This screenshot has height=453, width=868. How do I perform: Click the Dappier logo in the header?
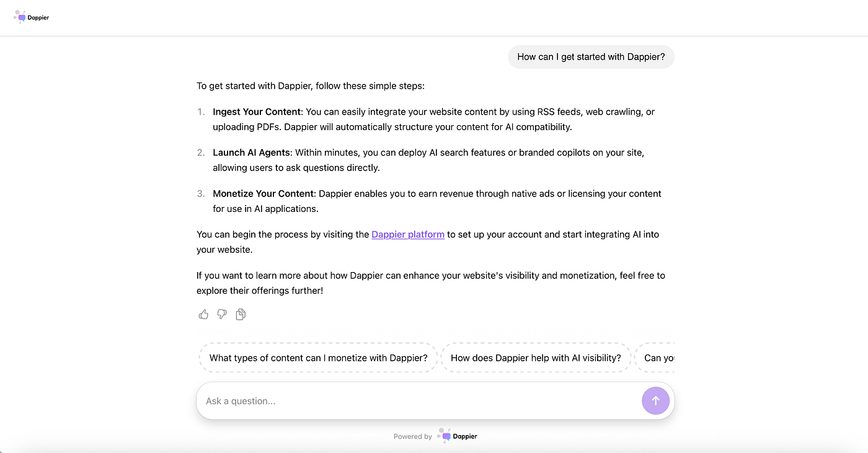pos(31,17)
